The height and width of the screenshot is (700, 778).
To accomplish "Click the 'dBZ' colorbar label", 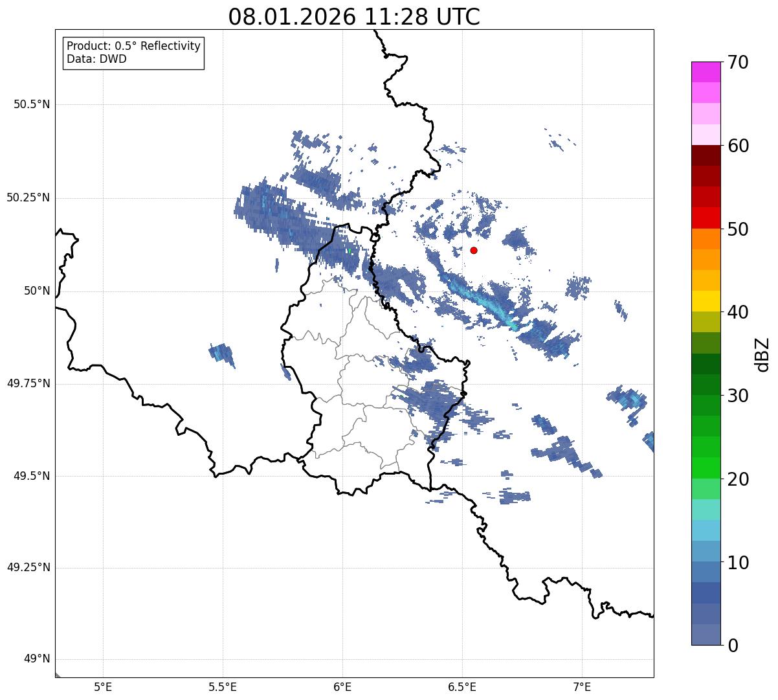I will coord(762,354).
